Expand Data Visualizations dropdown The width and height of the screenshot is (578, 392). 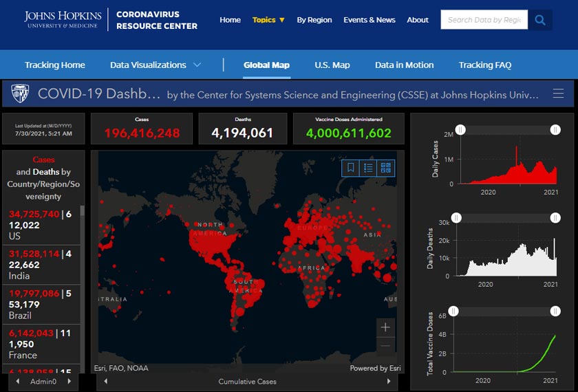coord(156,65)
